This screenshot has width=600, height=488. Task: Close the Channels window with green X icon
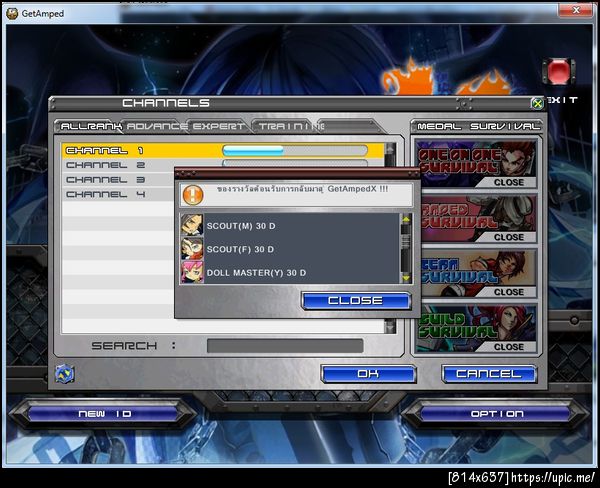point(537,103)
